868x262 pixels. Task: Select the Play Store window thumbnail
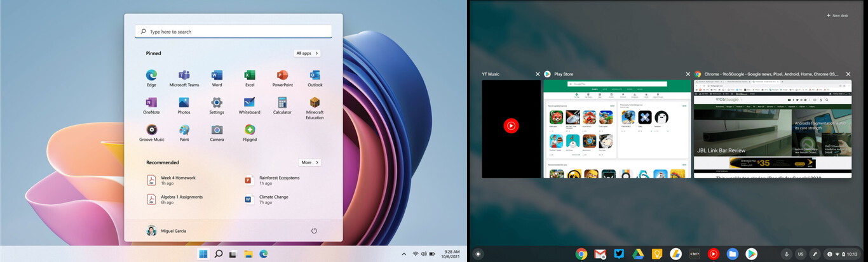click(616, 129)
